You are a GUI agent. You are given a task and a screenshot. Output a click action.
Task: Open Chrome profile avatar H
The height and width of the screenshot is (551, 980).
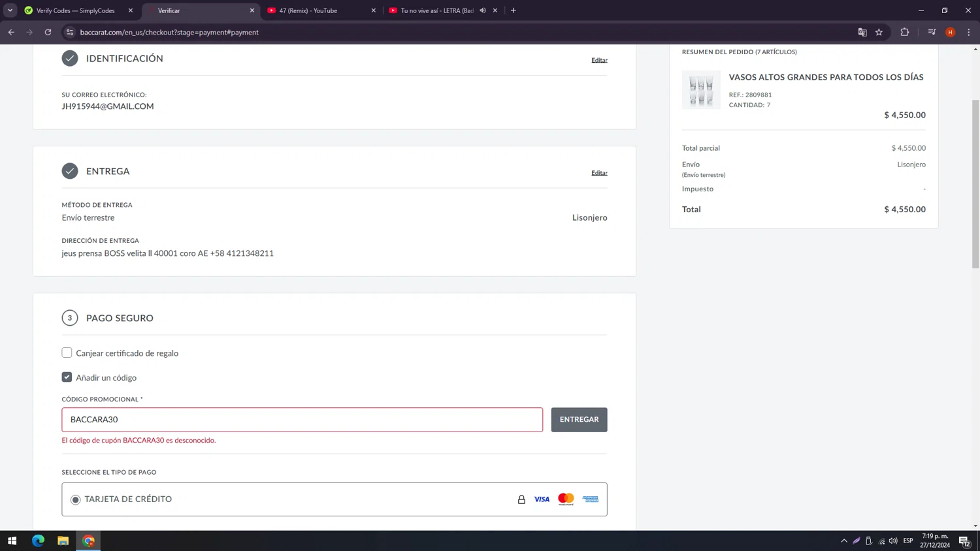point(951,32)
